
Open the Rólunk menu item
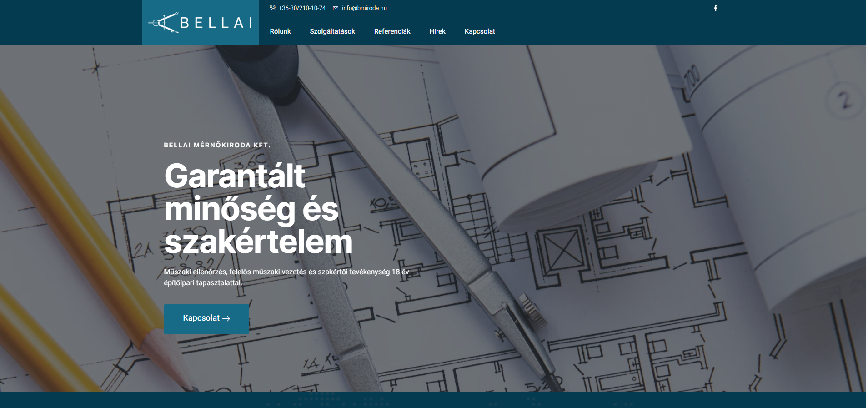pos(280,31)
